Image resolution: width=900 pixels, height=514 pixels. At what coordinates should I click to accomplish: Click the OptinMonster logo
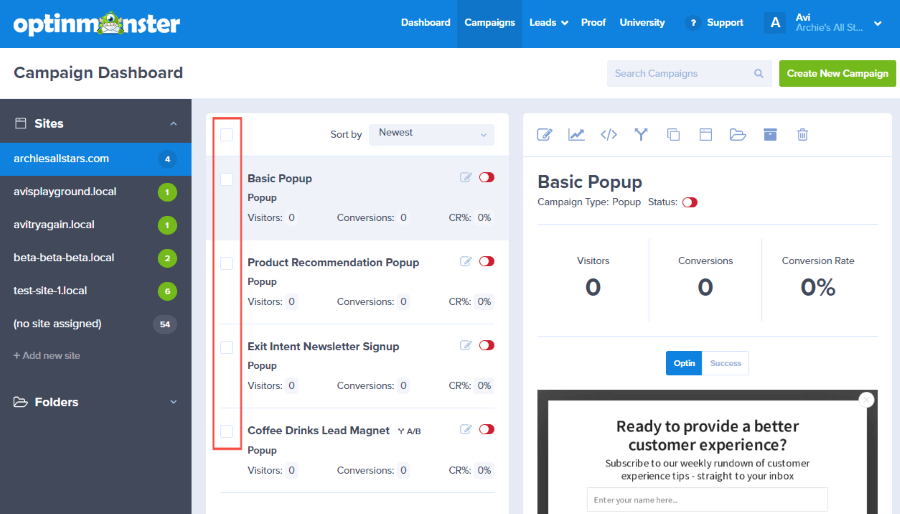[x=96, y=24]
